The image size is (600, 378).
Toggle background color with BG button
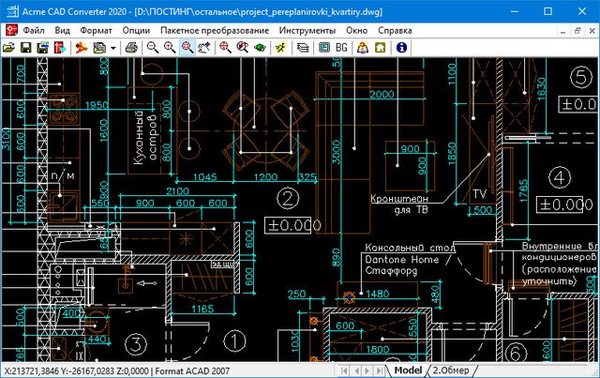point(341,48)
